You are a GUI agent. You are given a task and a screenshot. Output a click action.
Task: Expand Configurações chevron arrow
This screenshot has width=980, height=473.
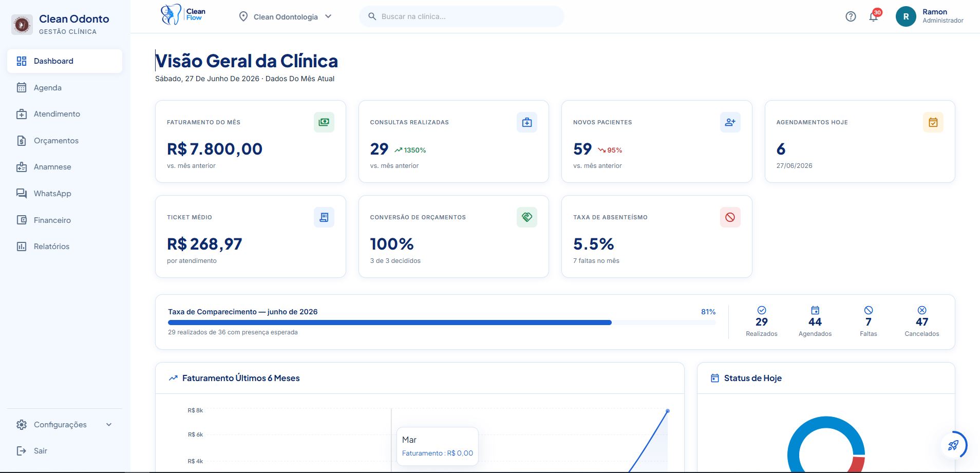point(109,425)
